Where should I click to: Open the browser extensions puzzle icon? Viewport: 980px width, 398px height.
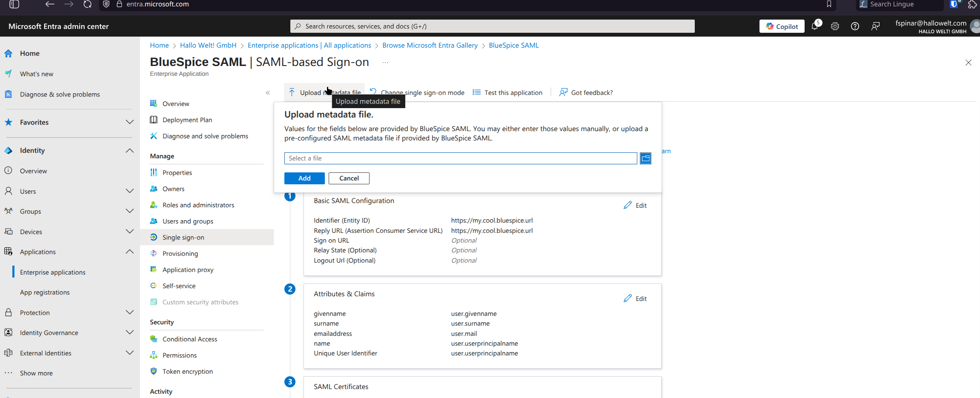[x=972, y=4]
